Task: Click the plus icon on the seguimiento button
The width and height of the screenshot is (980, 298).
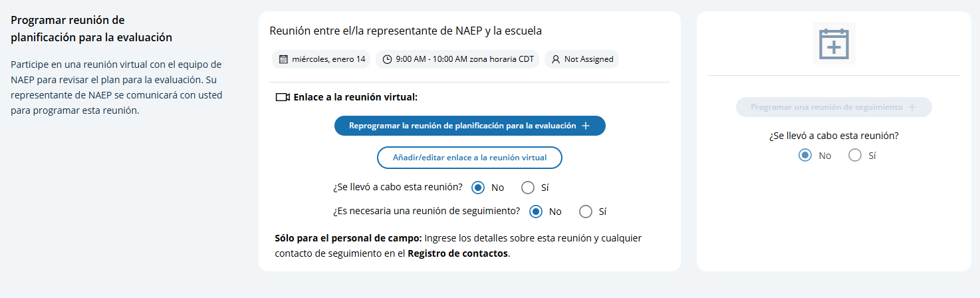Action: (x=912, y=107)
